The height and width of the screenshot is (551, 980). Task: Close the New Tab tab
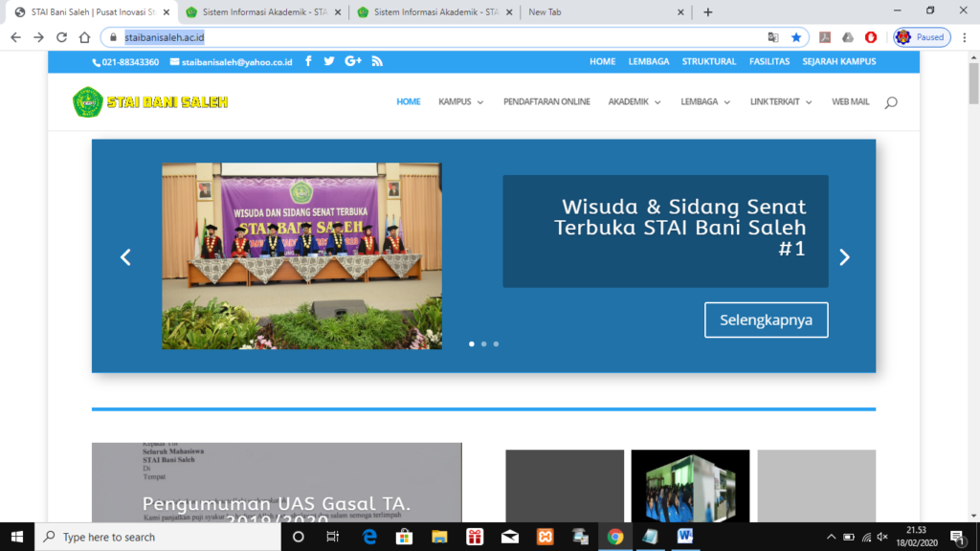click(x=680, y=11)
